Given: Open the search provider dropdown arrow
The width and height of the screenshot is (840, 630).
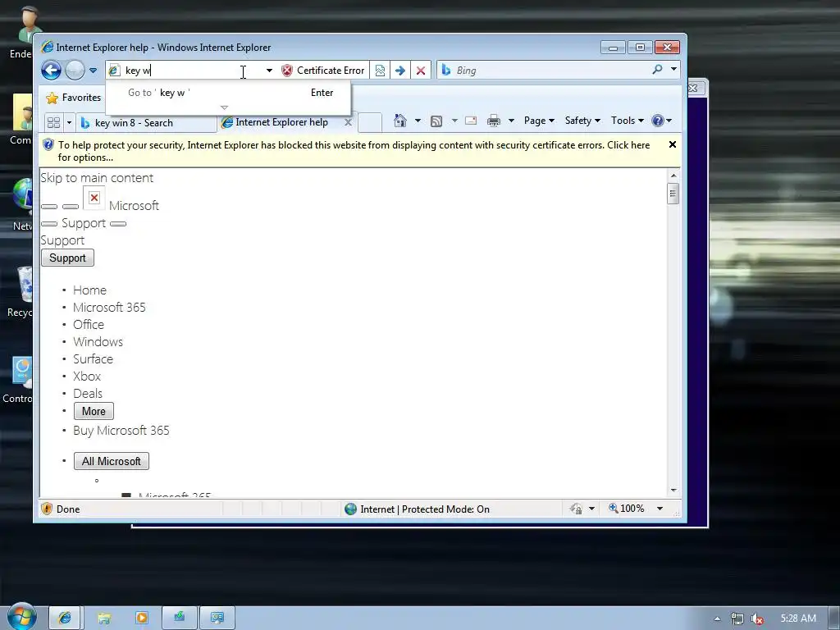Looking at the screenshot, I should [x=673, y=69].
